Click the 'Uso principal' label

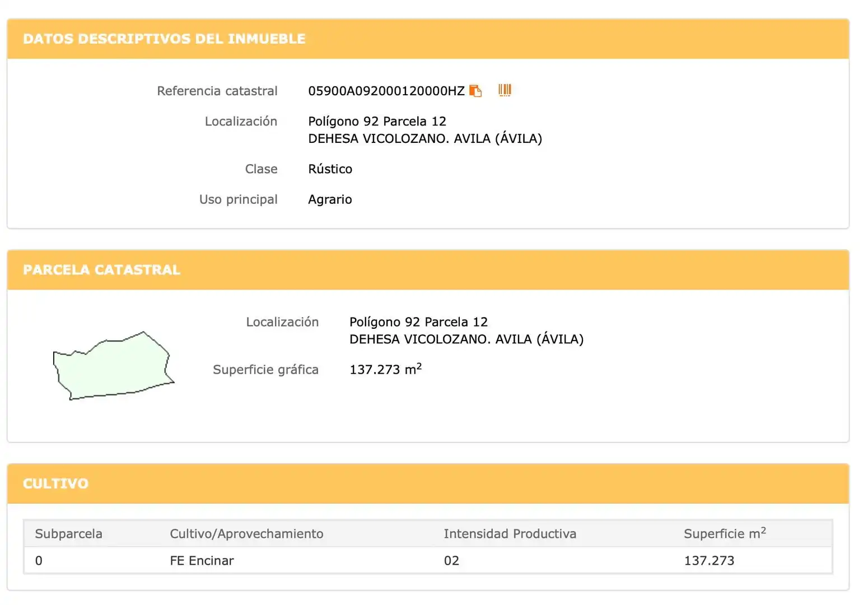(239, 199)
